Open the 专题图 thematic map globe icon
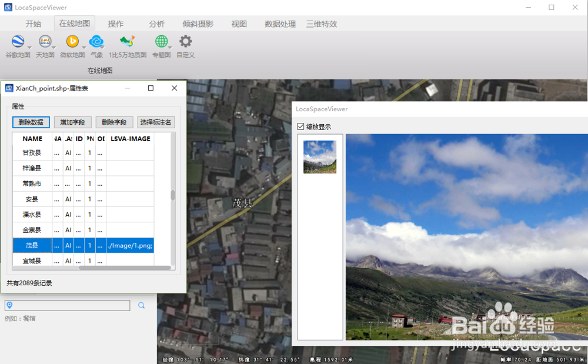The height and width of the screenshot is (364, 588). click(x=161, y=42)
